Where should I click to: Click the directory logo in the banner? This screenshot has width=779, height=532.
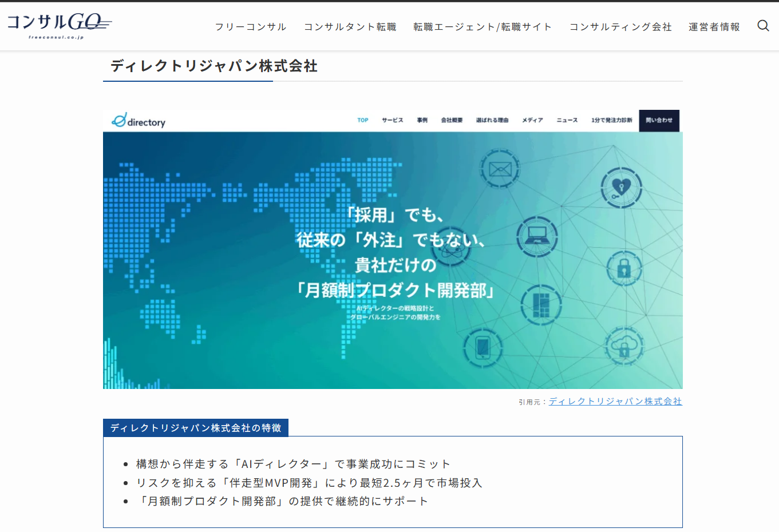(x=139, y=121)
